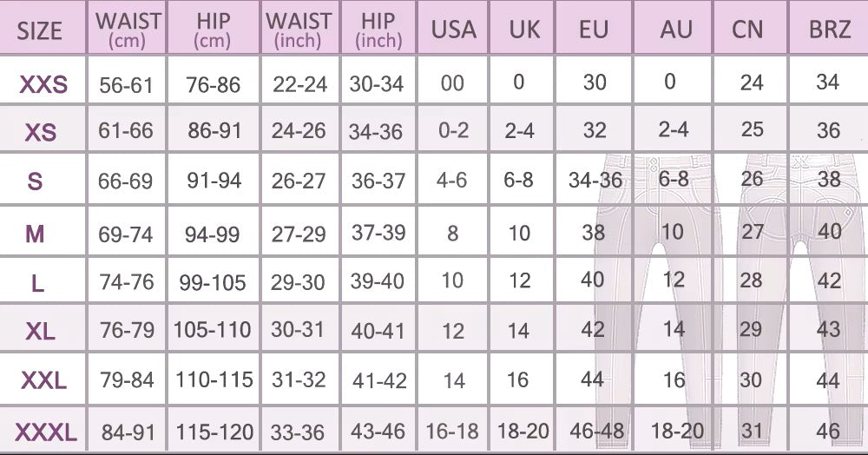This screenshot has width=868, height=455.
Task: Click the SIZE column header
Action: pos(40,31)
